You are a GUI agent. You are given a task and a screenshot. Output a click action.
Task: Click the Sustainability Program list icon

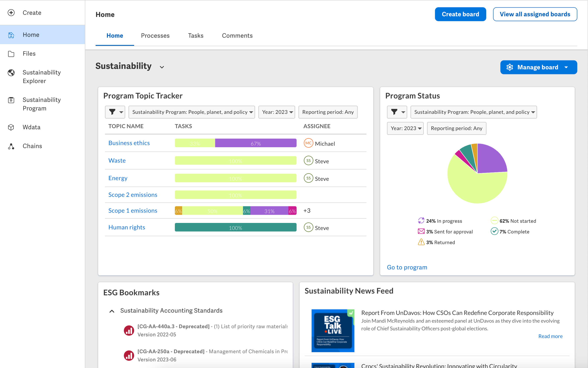coord(11,100)
